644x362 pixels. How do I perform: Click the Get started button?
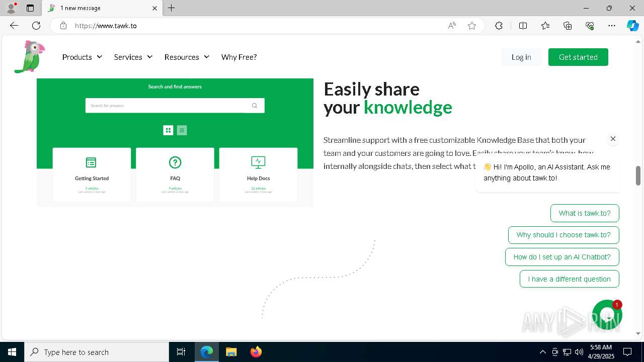(578, 57)
